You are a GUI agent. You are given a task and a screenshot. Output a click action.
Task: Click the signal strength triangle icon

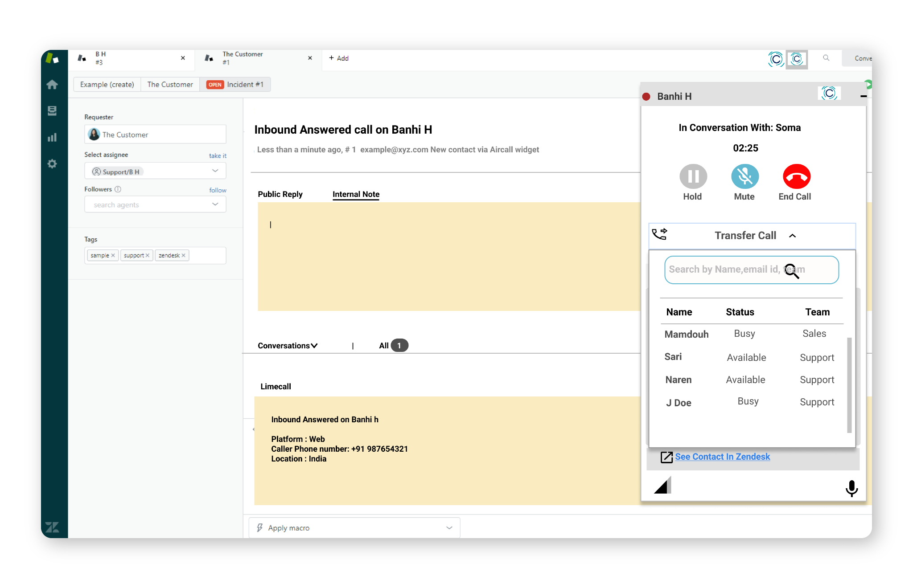point(663,485)
